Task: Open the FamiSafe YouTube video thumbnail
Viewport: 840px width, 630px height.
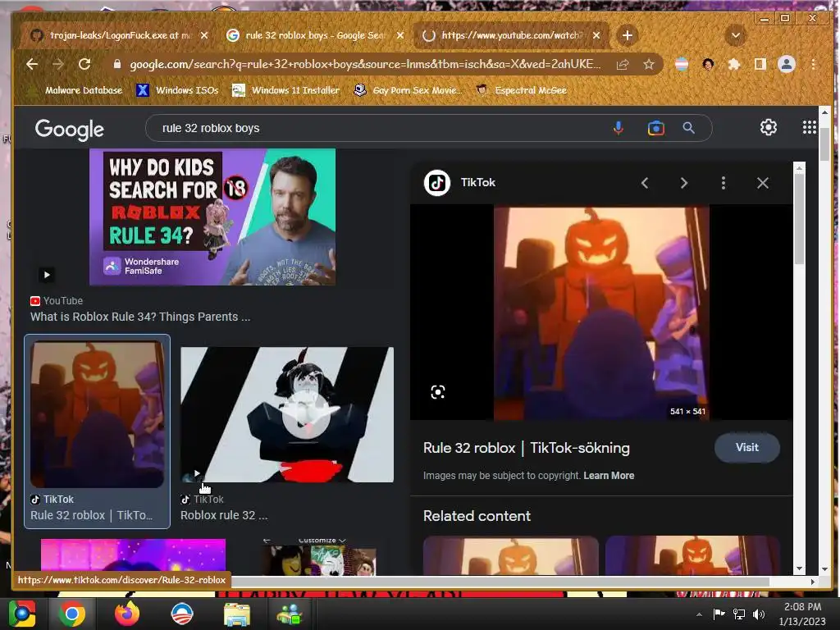Action: [212, 217]
